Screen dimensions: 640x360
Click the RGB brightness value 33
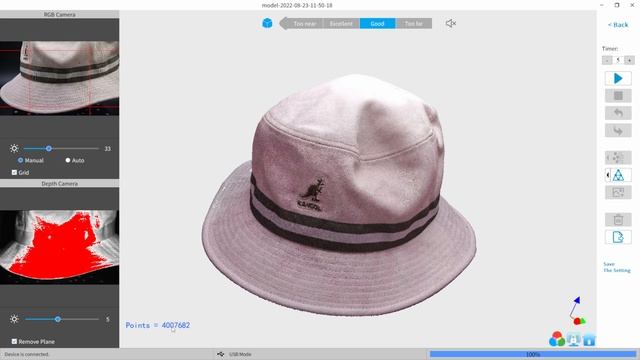click(x=107, y=149)
